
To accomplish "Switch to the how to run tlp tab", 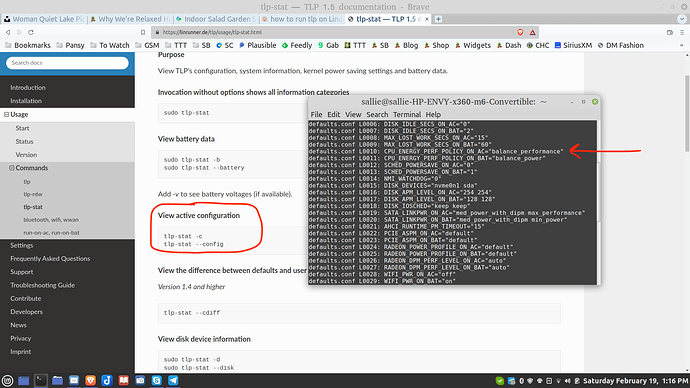I will click(302, 19).
